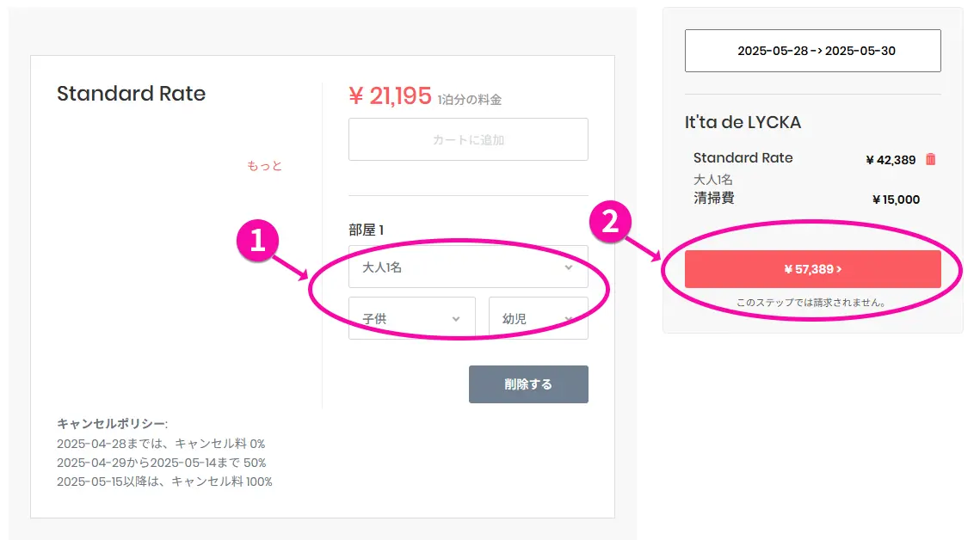Click the 清掃費 cleaning fee label
The height and width of the screenshot is (540, 980).
coord(713,199)
